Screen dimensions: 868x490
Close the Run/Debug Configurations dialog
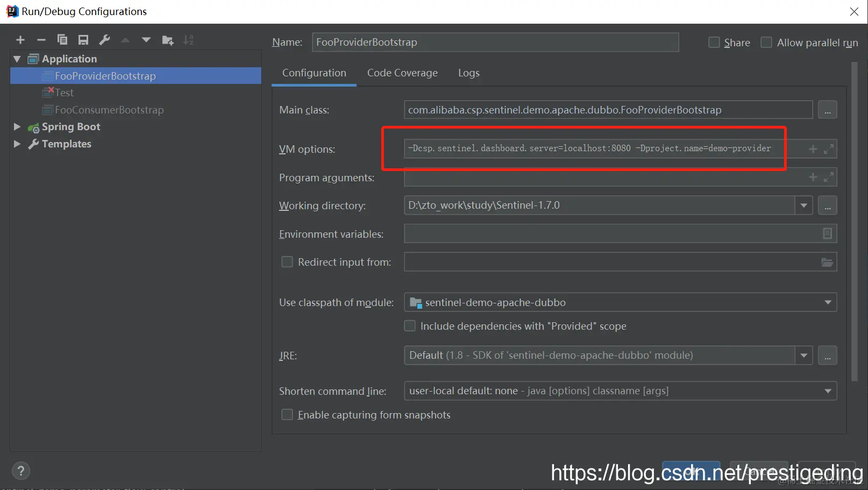point(854,11)
